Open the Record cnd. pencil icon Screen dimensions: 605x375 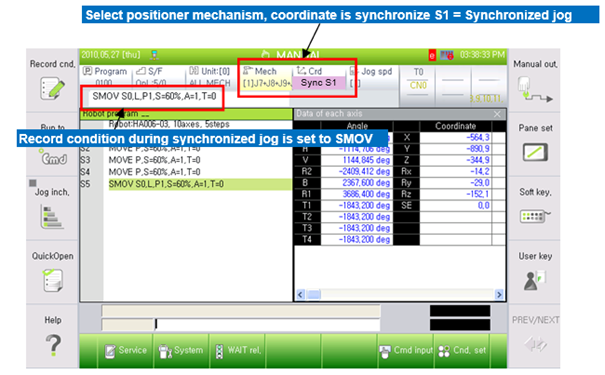[52, 88]
